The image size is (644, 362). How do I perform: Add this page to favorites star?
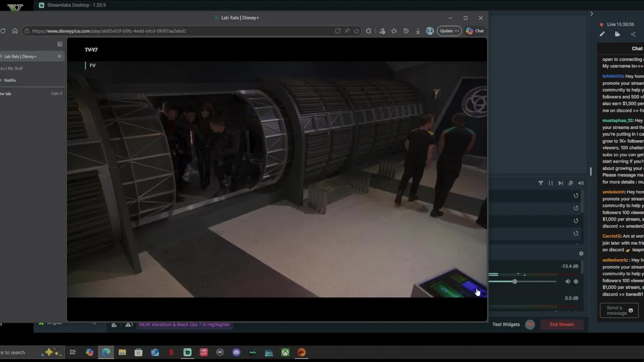[356, 31]
